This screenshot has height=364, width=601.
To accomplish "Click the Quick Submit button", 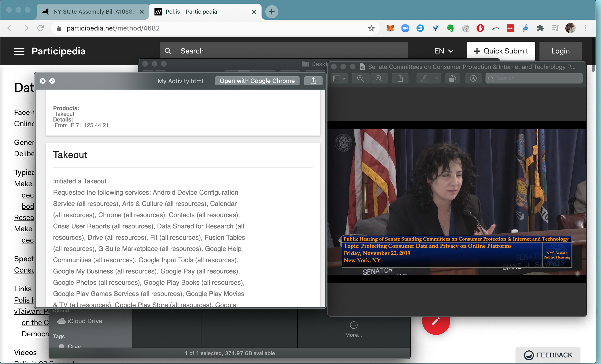I will click(501, 51).
